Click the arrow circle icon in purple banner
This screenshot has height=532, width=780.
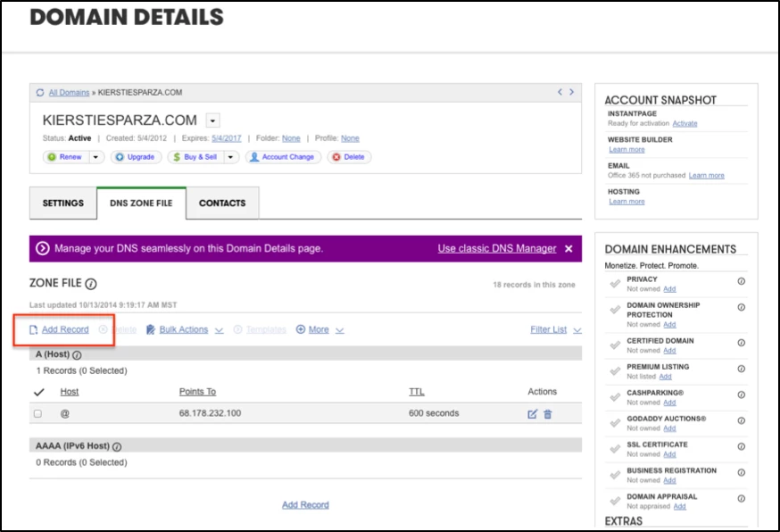pos(43,248)
